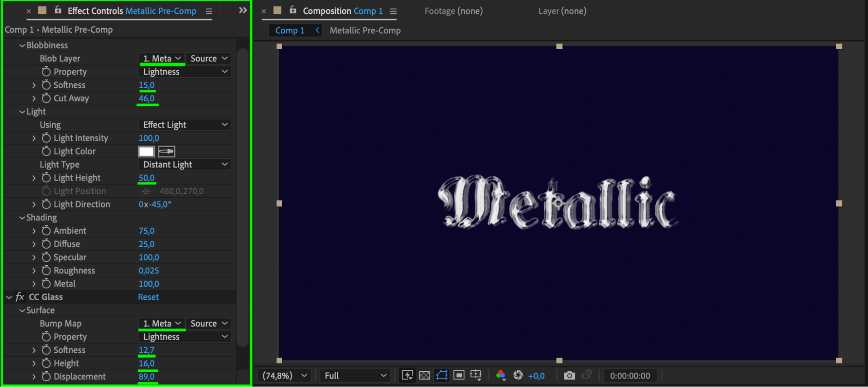Screen dimensions: 868x387
Task: Open grid and guide options
Action: 476,375
